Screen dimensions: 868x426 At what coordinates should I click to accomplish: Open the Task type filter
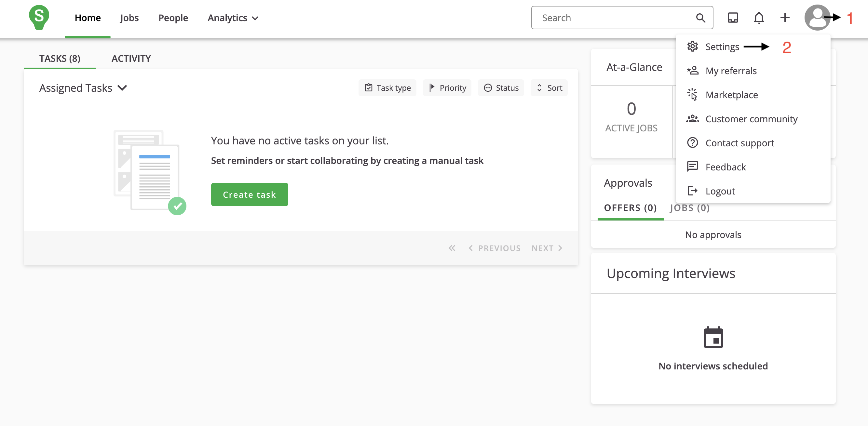click(x=387, y=88)
